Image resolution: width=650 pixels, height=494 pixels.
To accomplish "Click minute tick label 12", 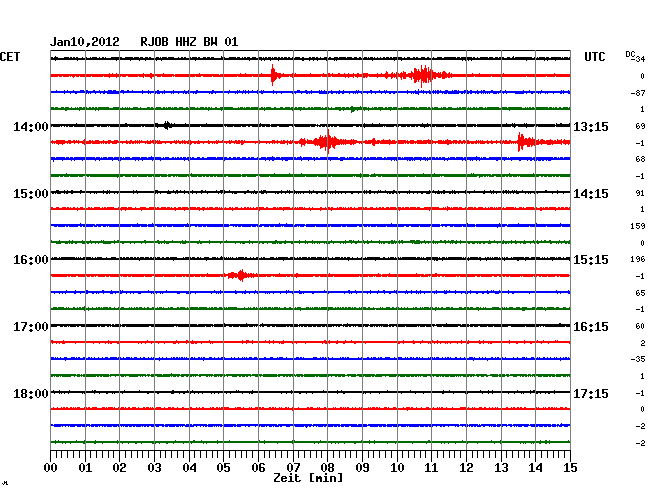I will [466, 468].
